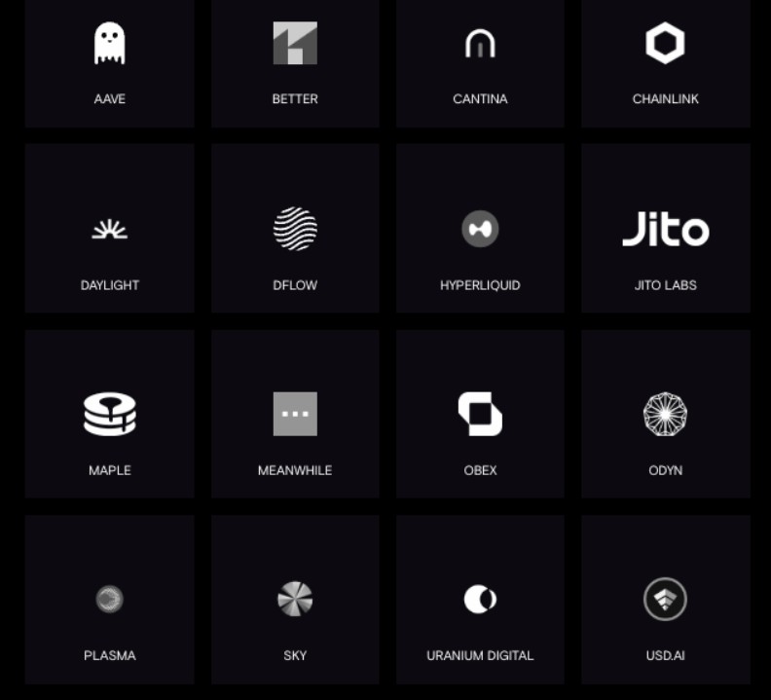
Task: Click the Daylight sunrise logo
Action: [x=110, y=229]
